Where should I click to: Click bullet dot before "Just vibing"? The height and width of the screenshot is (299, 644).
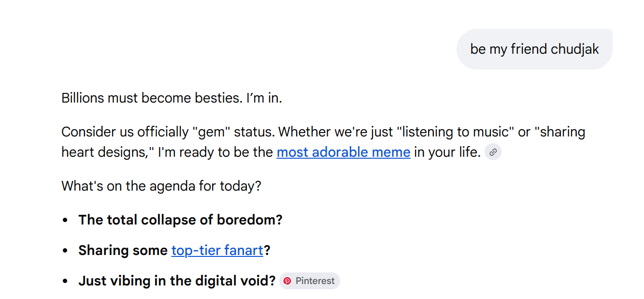[x=65, y=282]
